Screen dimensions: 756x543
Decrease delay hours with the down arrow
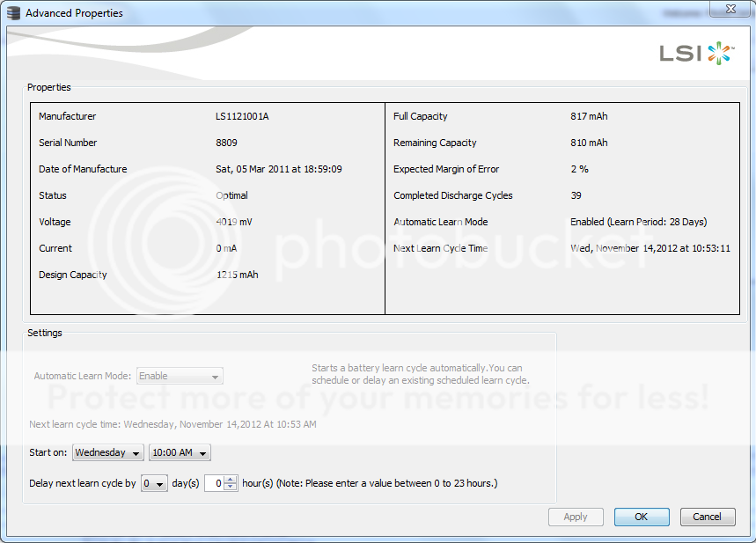tap(231, 488)
